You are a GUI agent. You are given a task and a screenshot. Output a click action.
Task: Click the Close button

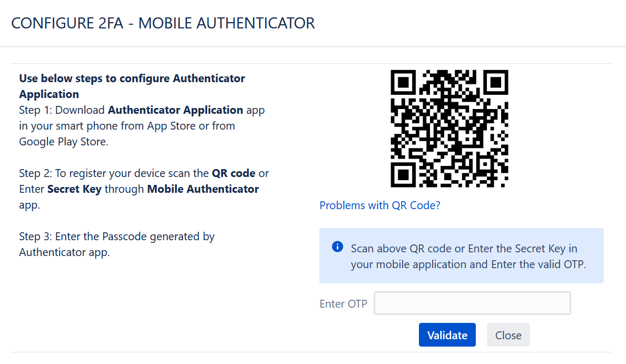508,335
